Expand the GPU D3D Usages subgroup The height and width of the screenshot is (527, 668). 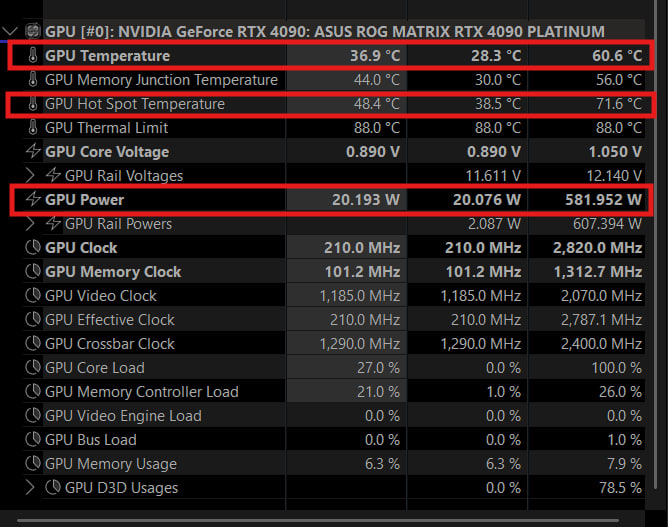pos(29,487)
